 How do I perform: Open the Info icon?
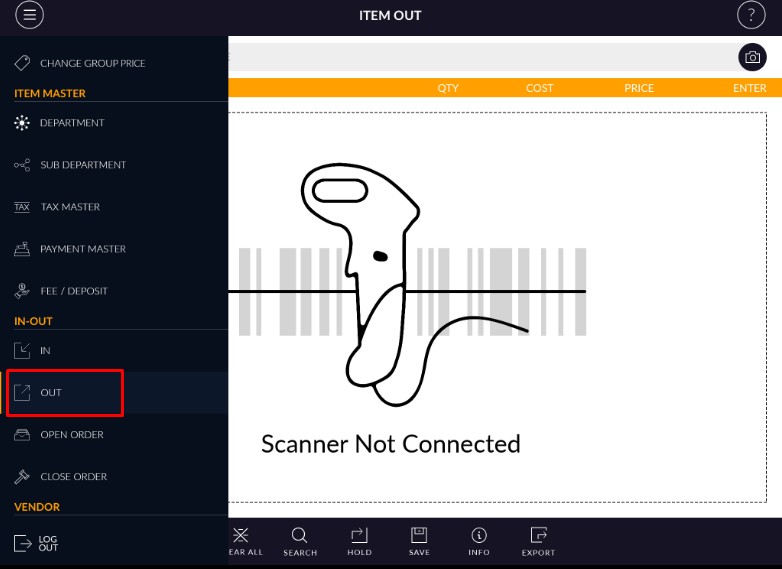click(x=479, y=540)
